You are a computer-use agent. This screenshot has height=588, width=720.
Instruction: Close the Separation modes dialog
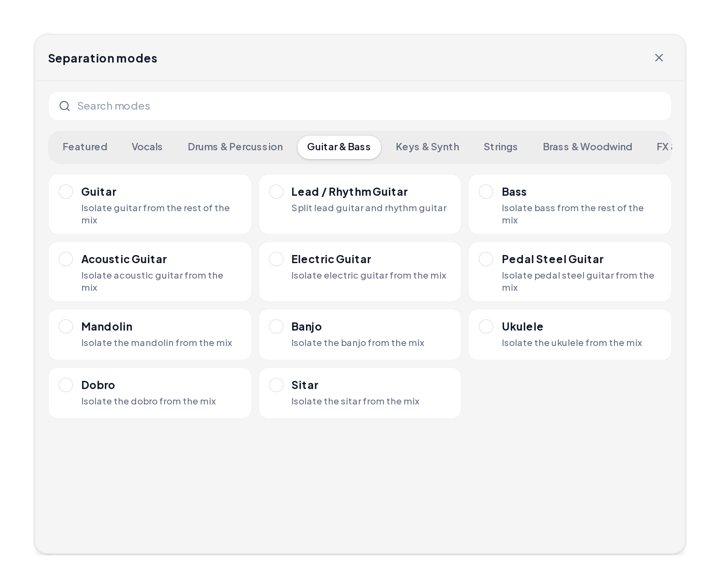[659, 58]
